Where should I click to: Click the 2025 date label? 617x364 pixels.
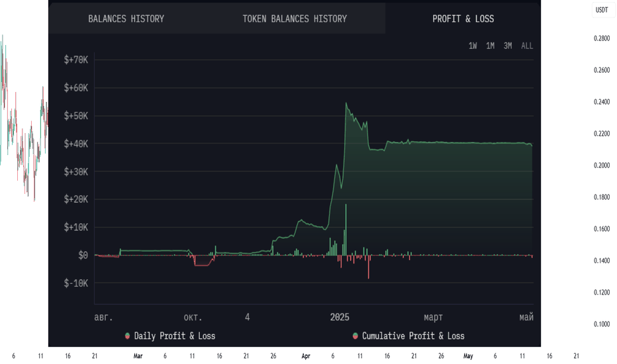(x=340, y=317)
